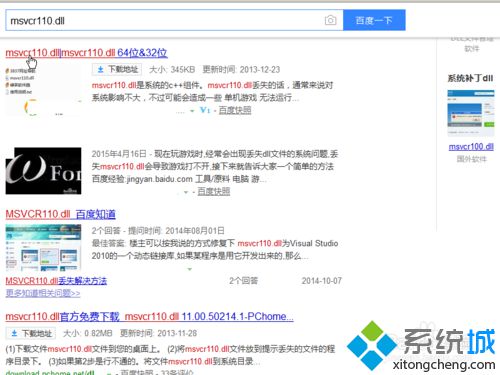This screenshot has width=500, height=375.
Task: Click the V1 verification icon
Action: (205, 110)
